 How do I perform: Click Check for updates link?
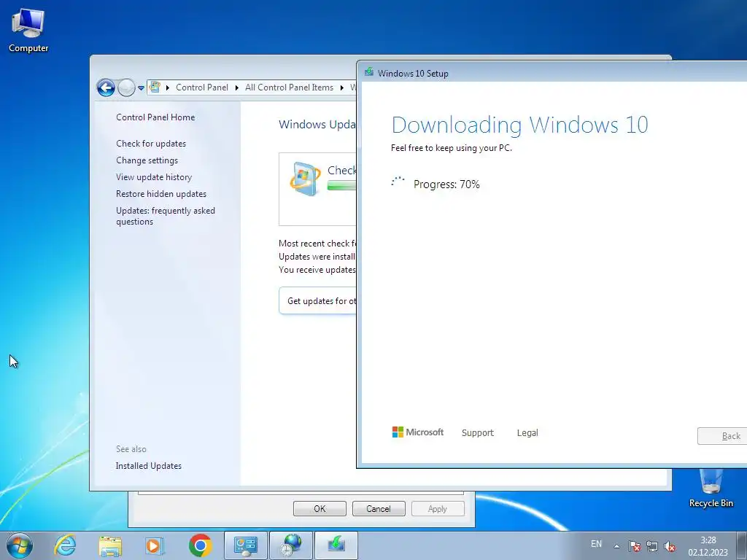(151, 144)
